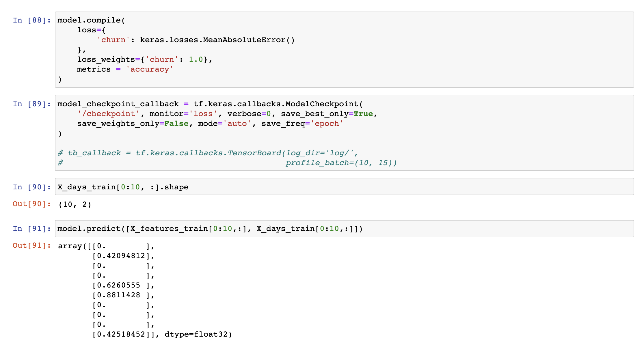The height and width of the screenshot is (347, 644).
Task: Click the 0.6260555 prediction value
Action: pos(118,285)
